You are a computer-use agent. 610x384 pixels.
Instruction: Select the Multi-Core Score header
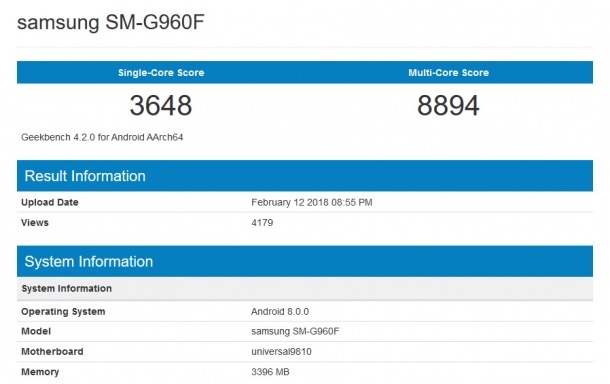point(449,73)
